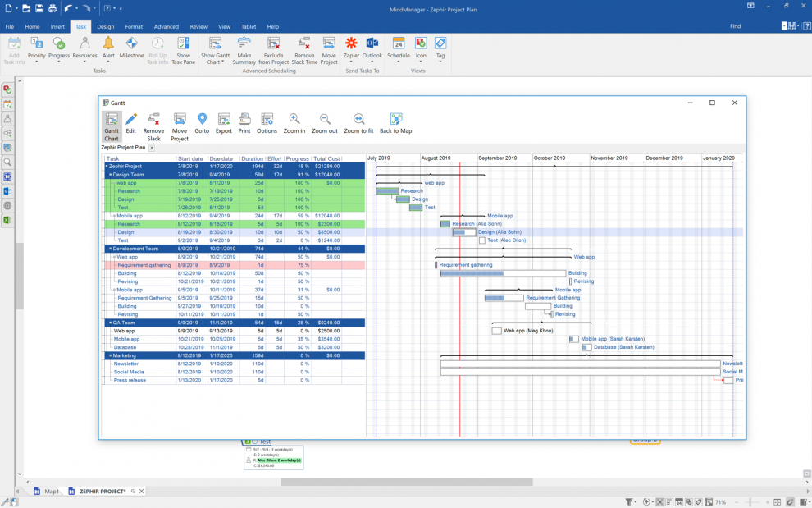
Task: Open the Edit tool in Gantt toolbar
Action: pos(130,119)
